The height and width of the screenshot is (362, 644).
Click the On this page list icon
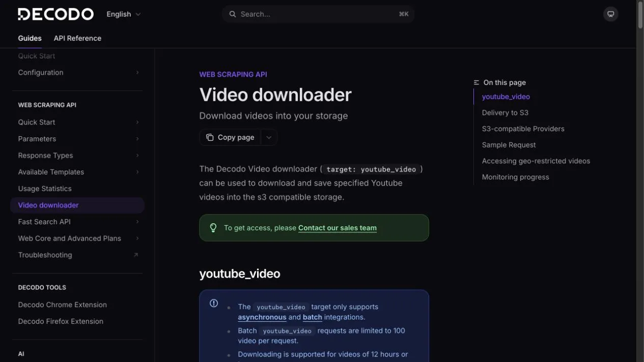pyautogui.click(x=477, y=82)
